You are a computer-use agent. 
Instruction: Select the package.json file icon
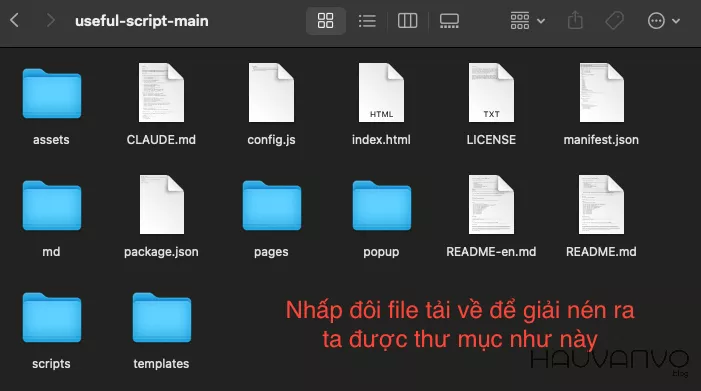click(161, 205)
